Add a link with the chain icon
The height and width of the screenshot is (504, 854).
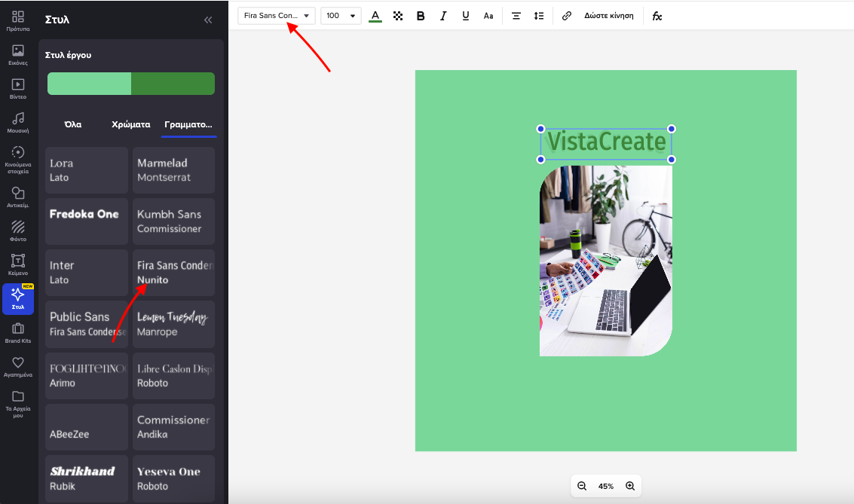coord(566,16)
